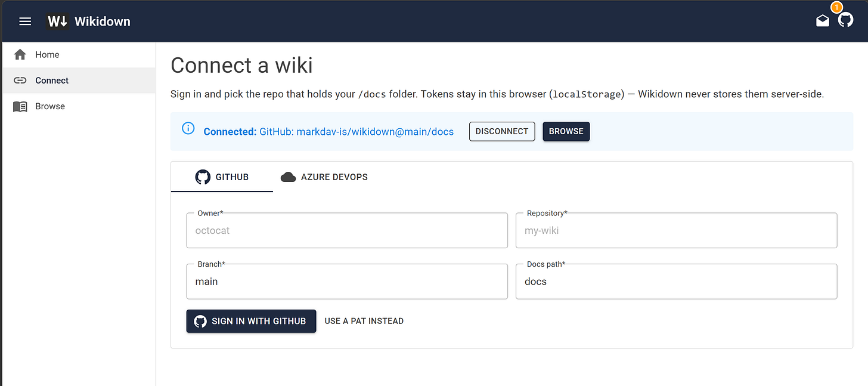Screen dimensions: 868x386
Task: Click the 'localStorage' code text
Action: tap(587, 94)
